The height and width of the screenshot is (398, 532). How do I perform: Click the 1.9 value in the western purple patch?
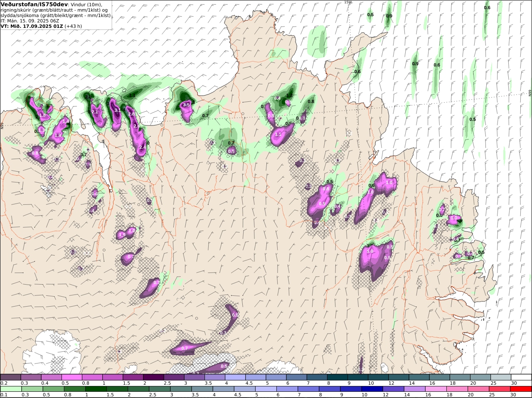tap(122, 235)
